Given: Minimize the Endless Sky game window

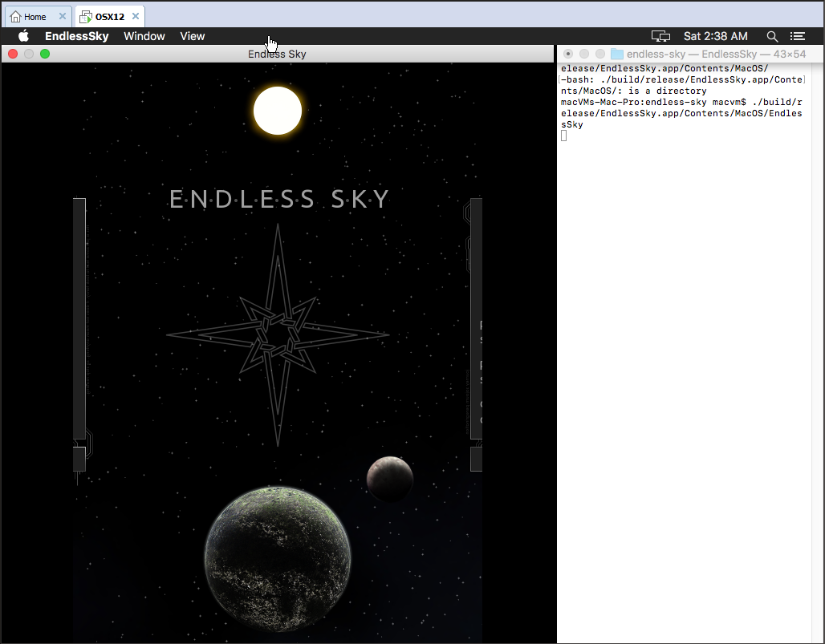Looking at the screenshot, I should (x=28, y=54).
